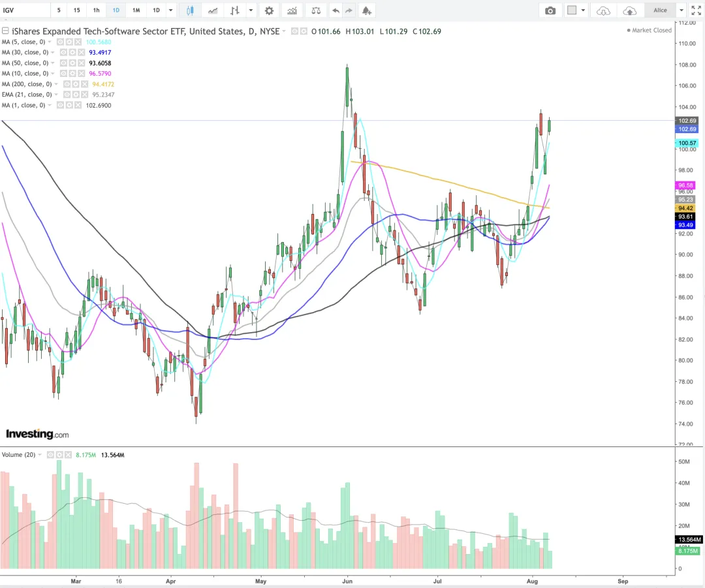Click the chart layout square icon

point(571,10)
